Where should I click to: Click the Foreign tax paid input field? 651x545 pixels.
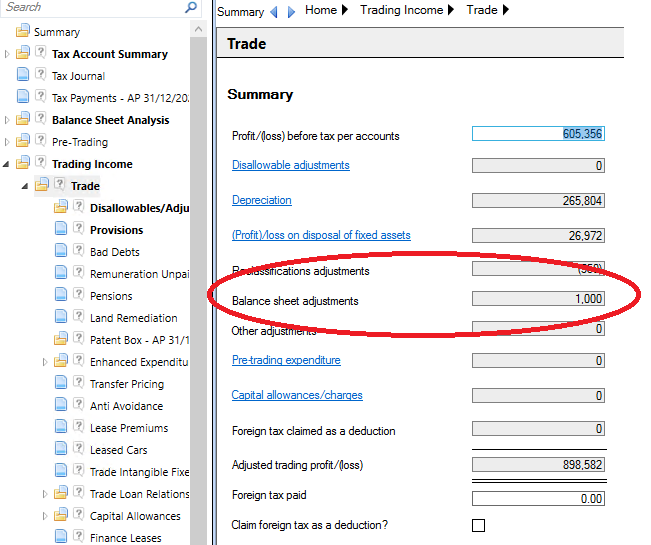pyautogui.click(x=538, y=499)
